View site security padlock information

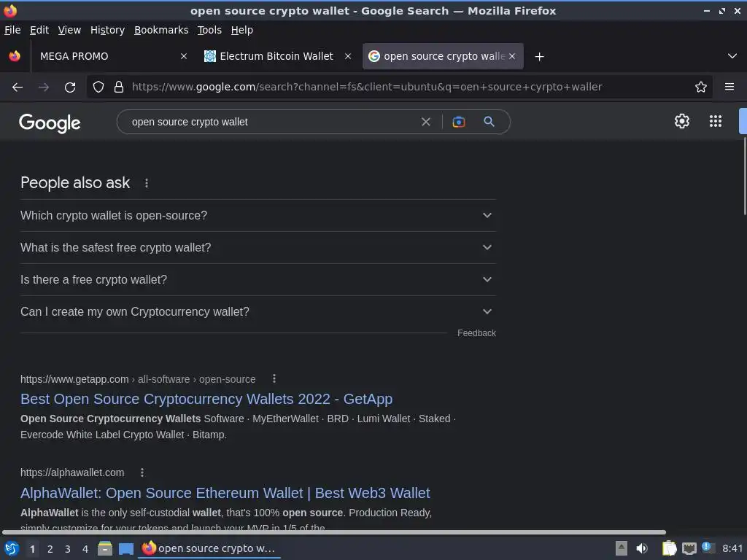point(119,87)
